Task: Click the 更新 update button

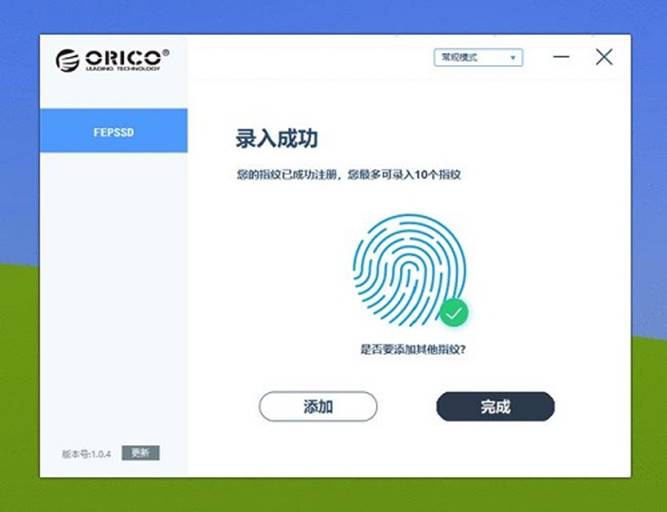Action: (x=140, y=453)
